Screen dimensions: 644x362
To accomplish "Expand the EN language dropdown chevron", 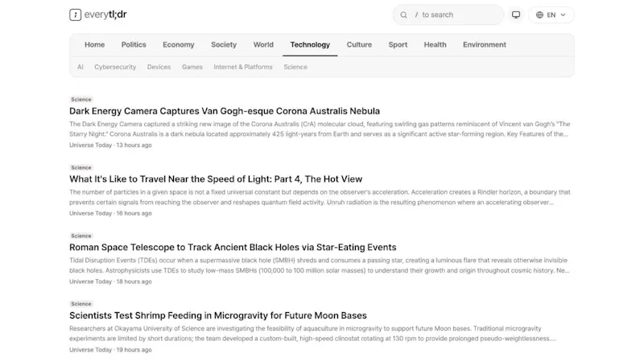I will (x=563, y=14).
